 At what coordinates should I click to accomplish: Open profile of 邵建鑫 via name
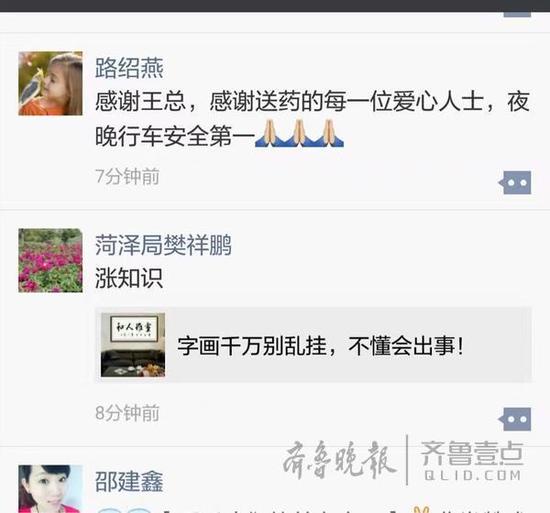(129, 481)
